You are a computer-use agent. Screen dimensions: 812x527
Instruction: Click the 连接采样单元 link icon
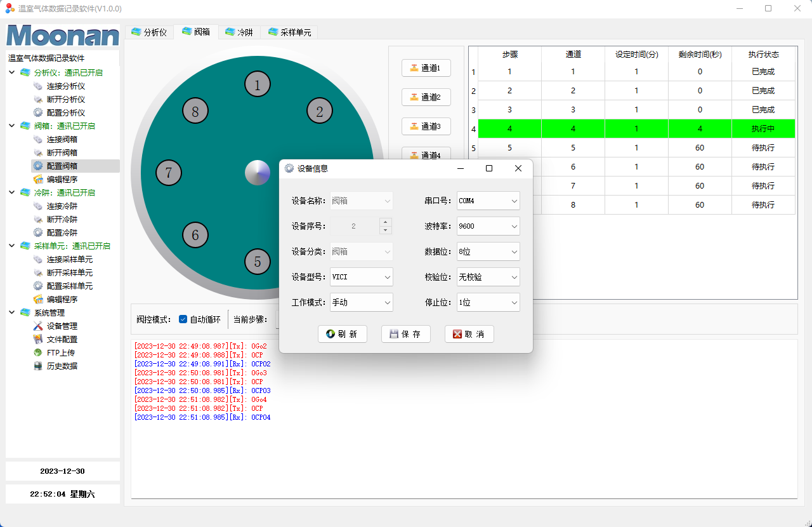coord(38,259)
